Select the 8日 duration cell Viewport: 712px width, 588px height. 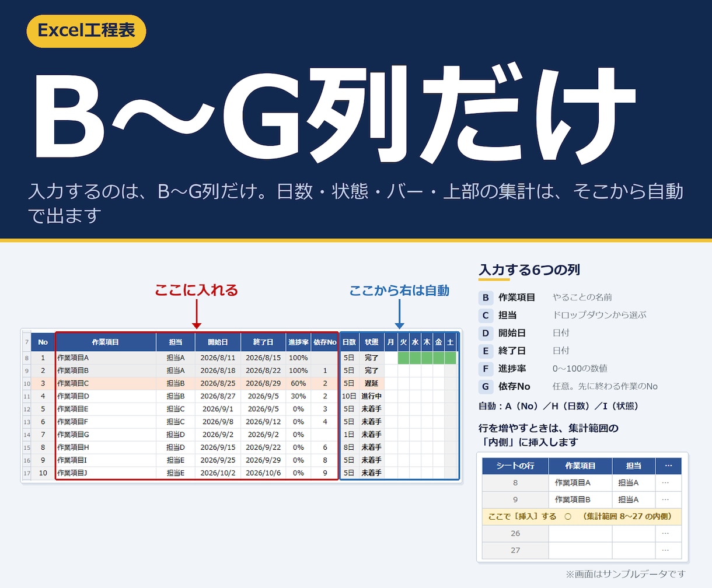pos(349,447)
